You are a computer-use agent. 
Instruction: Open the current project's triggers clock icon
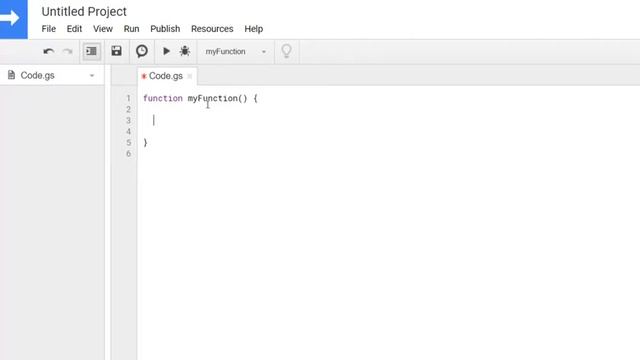tap(142, 51)
